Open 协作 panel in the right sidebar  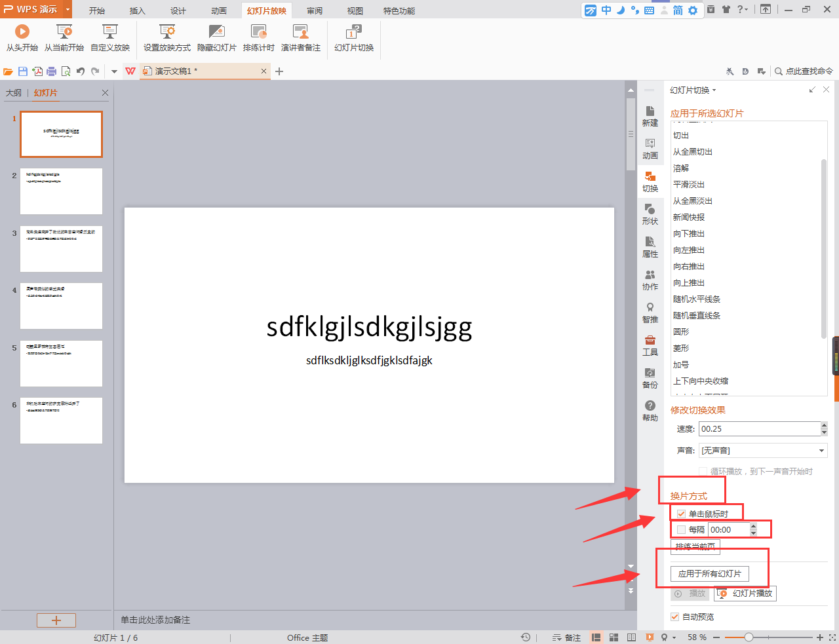[x=650, y=280]
